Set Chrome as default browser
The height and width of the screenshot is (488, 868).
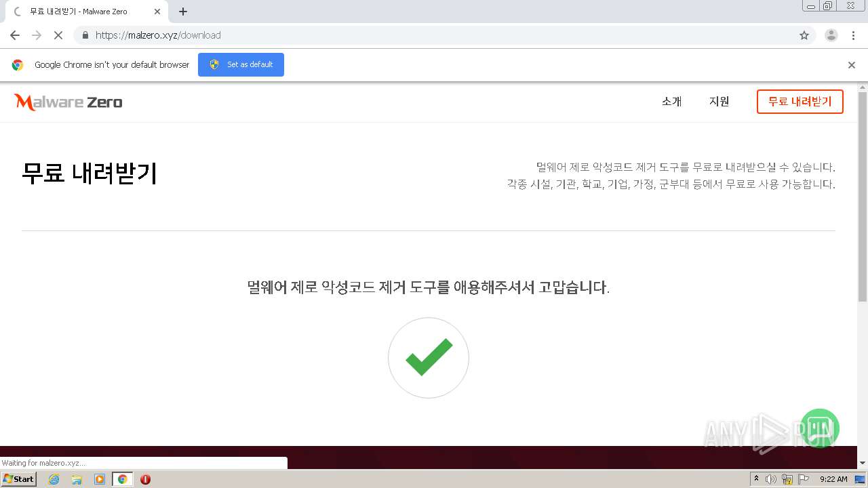click(241, 64)
